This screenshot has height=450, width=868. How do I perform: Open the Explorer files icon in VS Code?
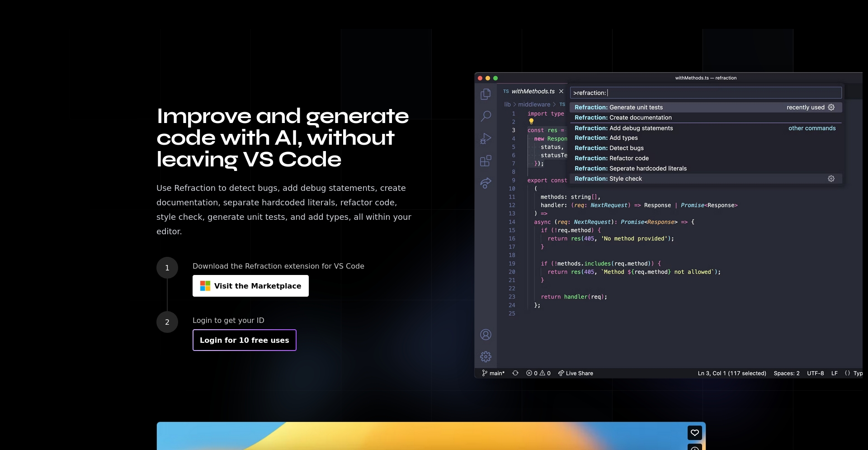(x=486, y=94)
